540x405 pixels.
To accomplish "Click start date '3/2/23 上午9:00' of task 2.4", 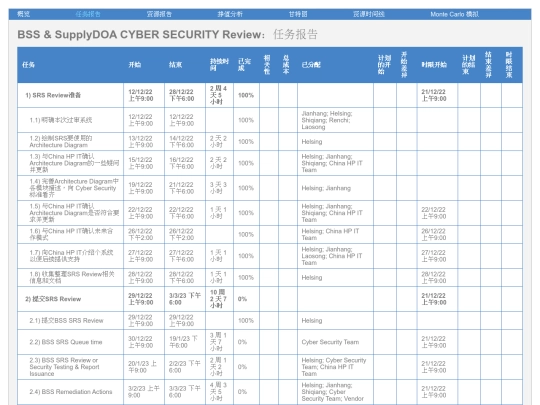I will point(144,392).
